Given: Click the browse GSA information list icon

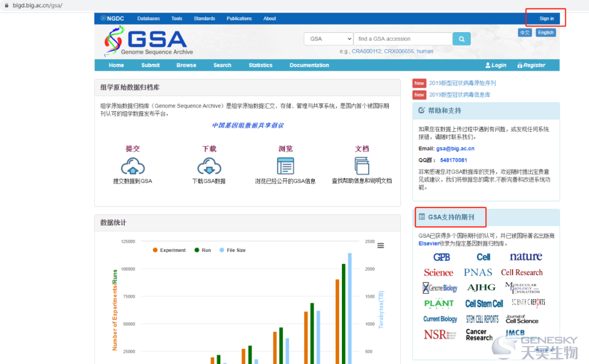Looking at the screenshot, I should 285,166.
